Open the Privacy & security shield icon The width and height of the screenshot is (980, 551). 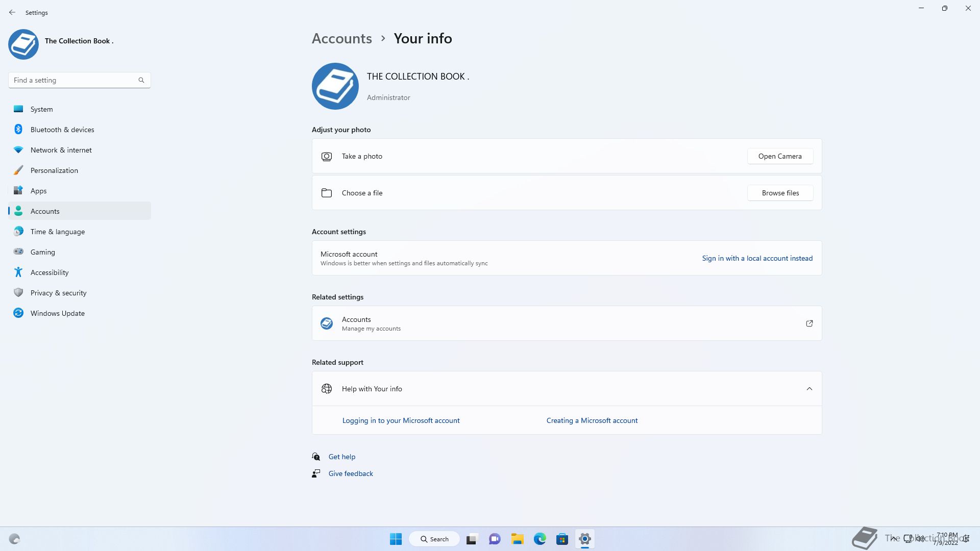coord(18,292)
